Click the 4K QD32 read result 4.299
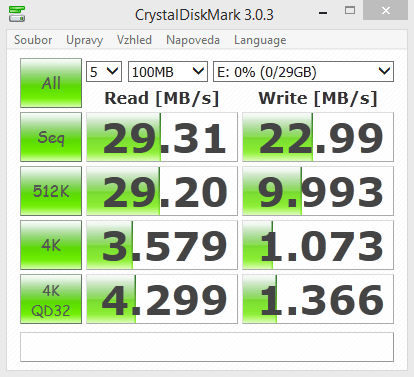The height and width of the screenshot is (377, 414). 162,299
